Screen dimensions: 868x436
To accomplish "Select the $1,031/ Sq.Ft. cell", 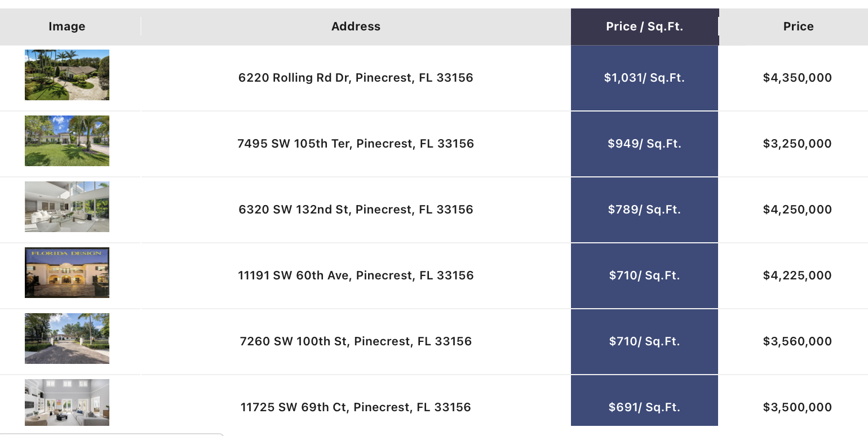I will [x=644, y=78].
